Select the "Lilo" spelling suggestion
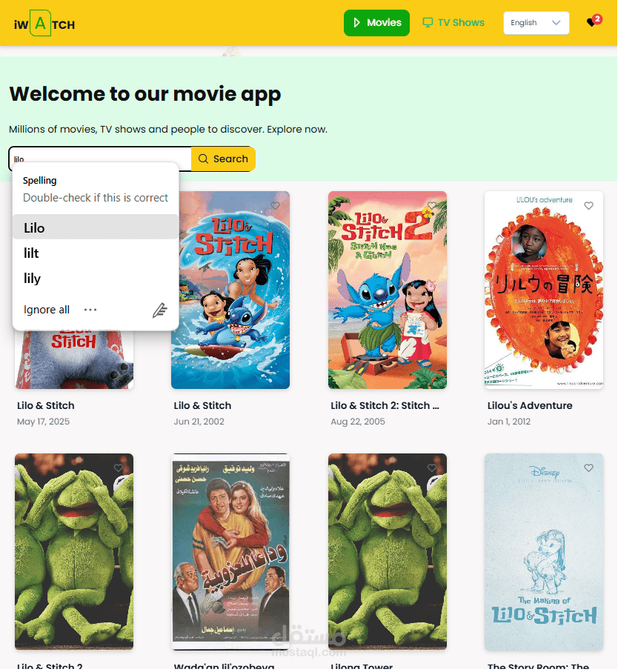The height and width of the screenshot is (672, 618). [x=96, y=227]
